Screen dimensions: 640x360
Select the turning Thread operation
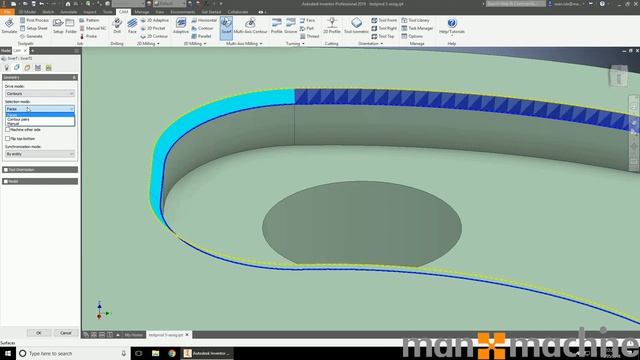click(x=309, y=36)
